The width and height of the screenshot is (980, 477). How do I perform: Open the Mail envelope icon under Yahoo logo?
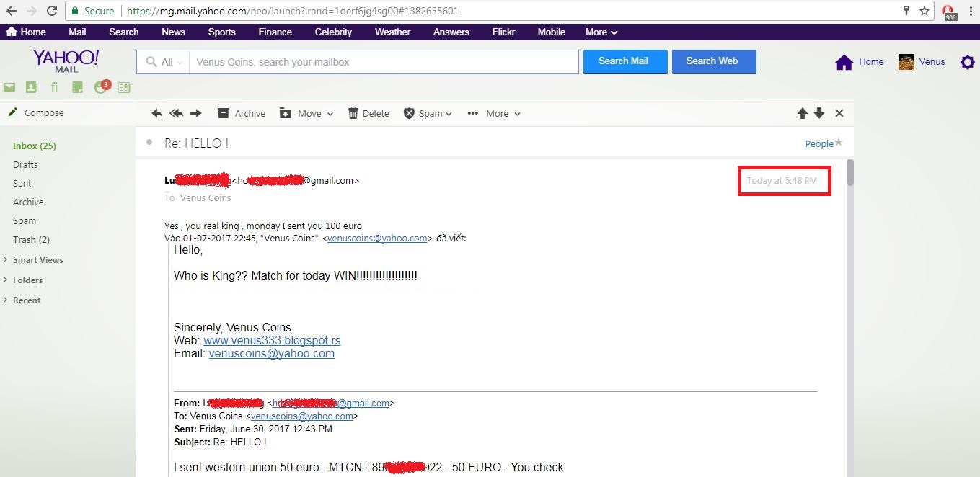[x=9, y=87]
